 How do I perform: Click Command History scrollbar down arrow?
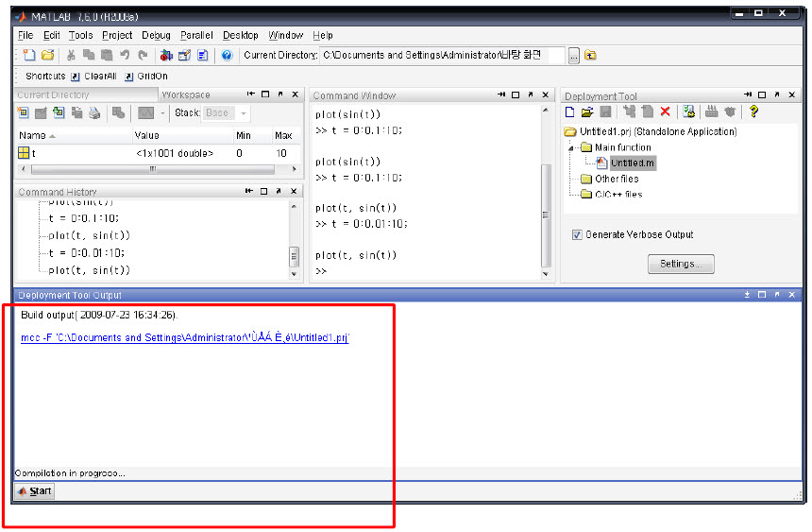(x=294, y=274)
